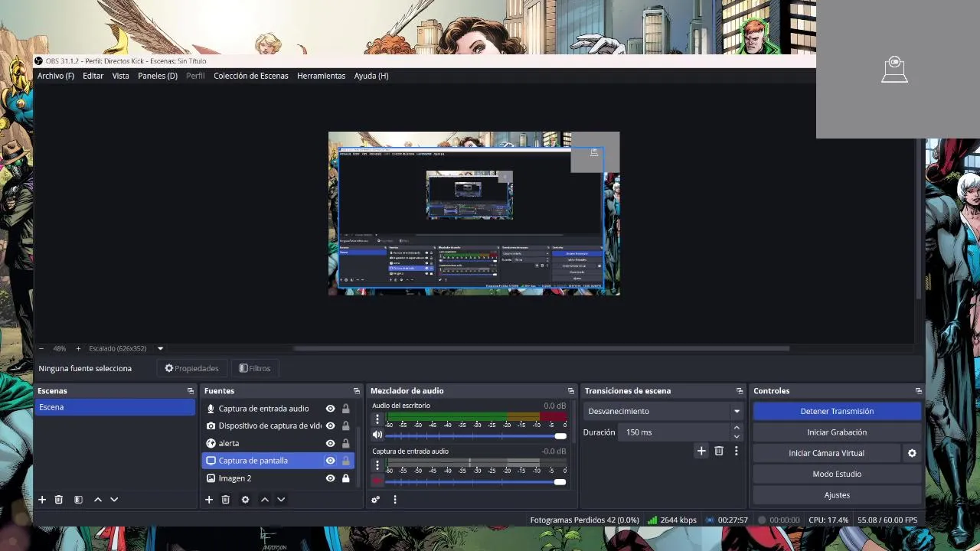Viewport: 980px width, 551px height.
Task: Open Ajustes in the Controles panel
Action: (837, 495)
